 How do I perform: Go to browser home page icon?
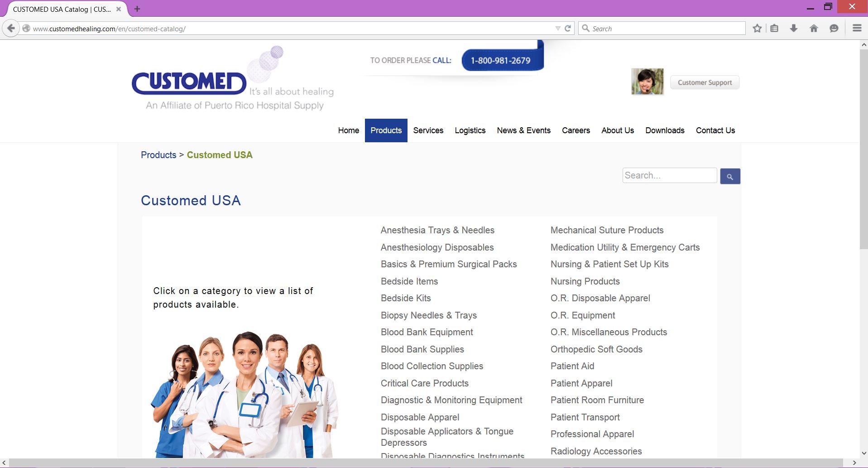[814, 29]
